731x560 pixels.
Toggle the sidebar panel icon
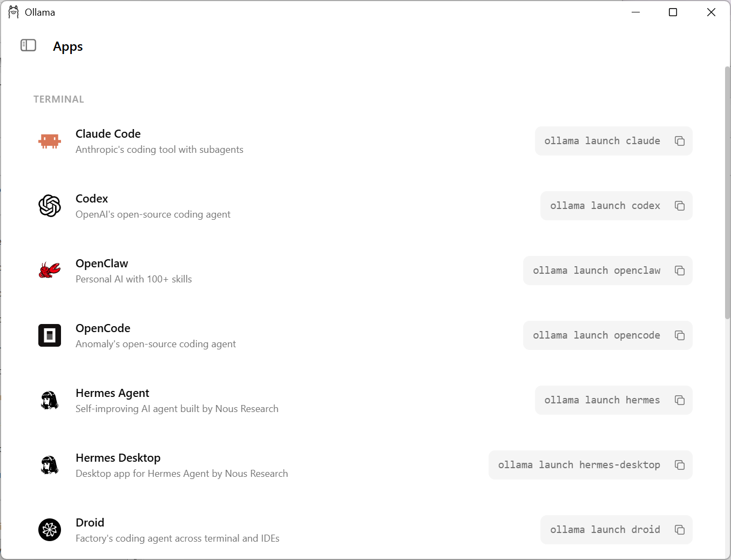[28, 45]
